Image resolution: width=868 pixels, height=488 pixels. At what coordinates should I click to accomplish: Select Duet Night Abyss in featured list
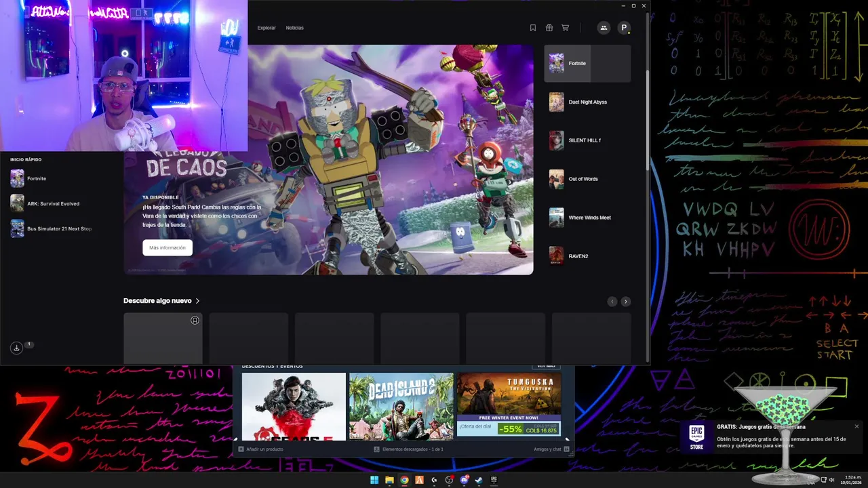(587, 102)
